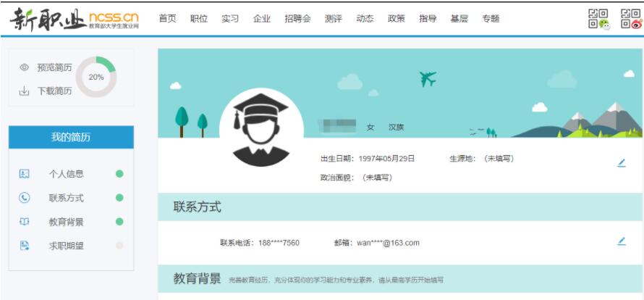Click the phone number 188****7560
The height and width of the screenshot is (300, 644).
279,243
